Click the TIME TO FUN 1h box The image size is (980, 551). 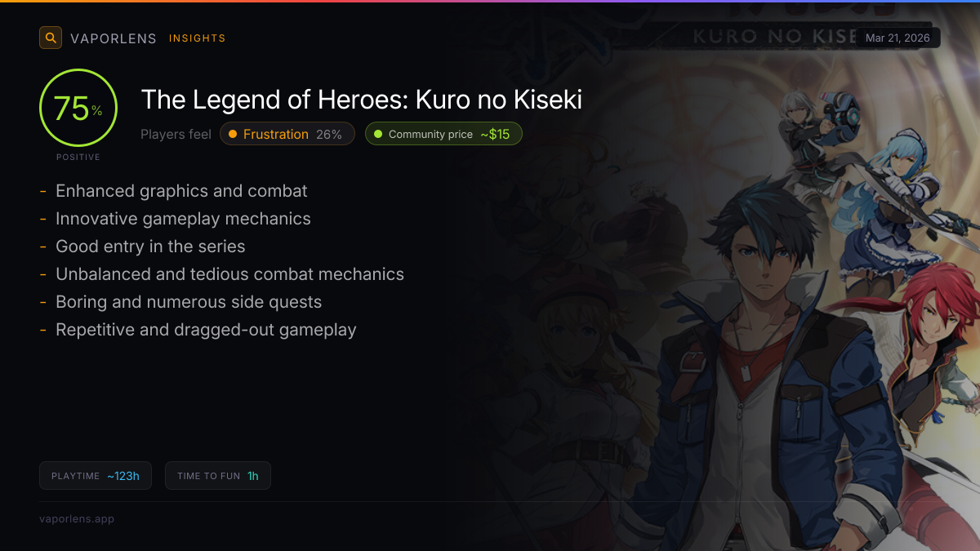tap(218, 476)
